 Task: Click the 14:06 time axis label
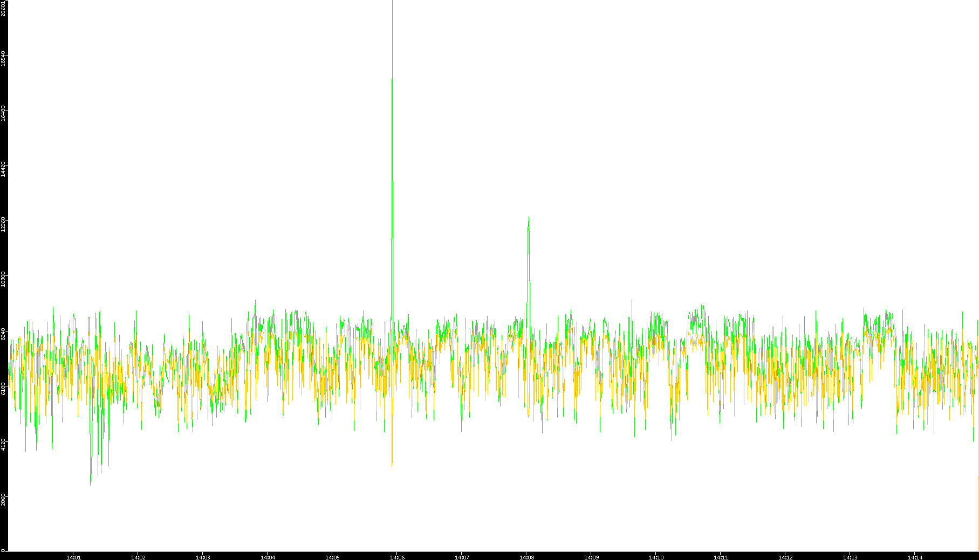[x=397, y=557]
